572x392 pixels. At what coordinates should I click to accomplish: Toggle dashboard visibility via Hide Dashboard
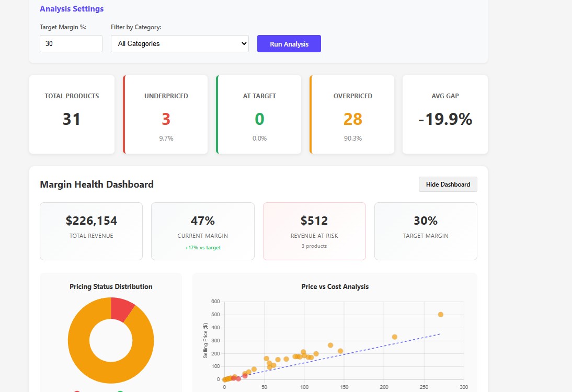click(x=448, y=184)
